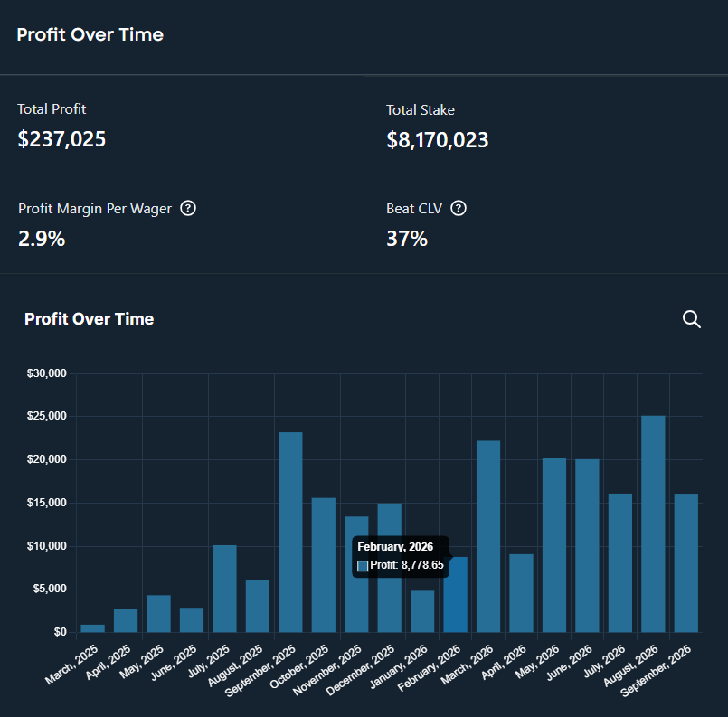Image resolution: width=728 pixels, height=717 pixels.
Task: Click the Beat CLV label
Action: [x=414, y=209]
